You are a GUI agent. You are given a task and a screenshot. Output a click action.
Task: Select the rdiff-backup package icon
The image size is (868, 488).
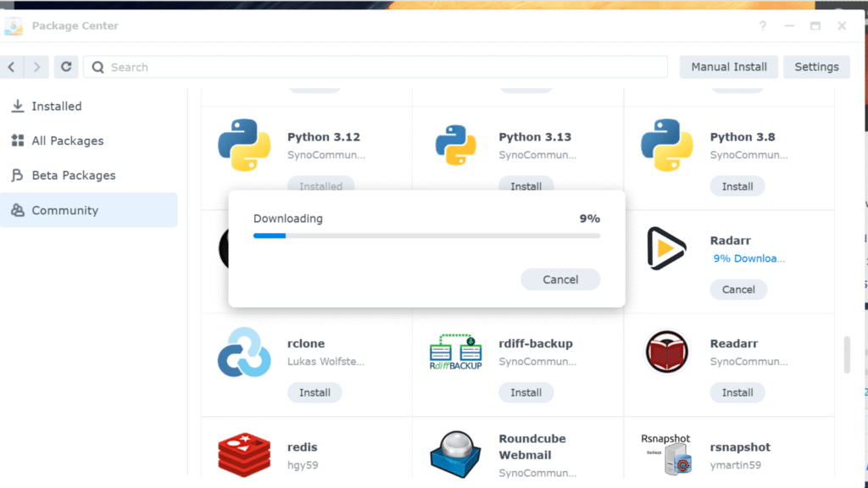pos(455,352)
